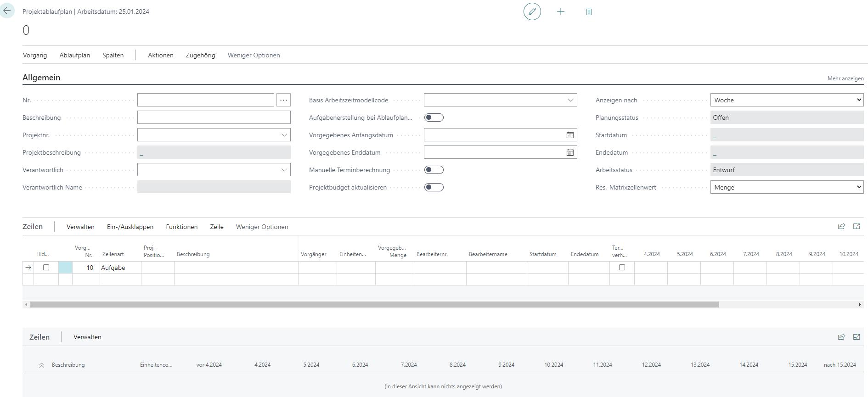Click Weniger Optionen in Zeilen bar

point(262,227)
